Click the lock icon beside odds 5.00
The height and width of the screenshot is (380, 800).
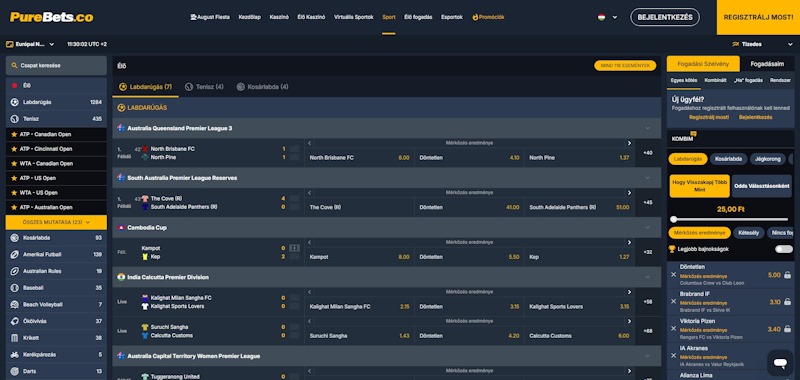(x=788, y=275)
